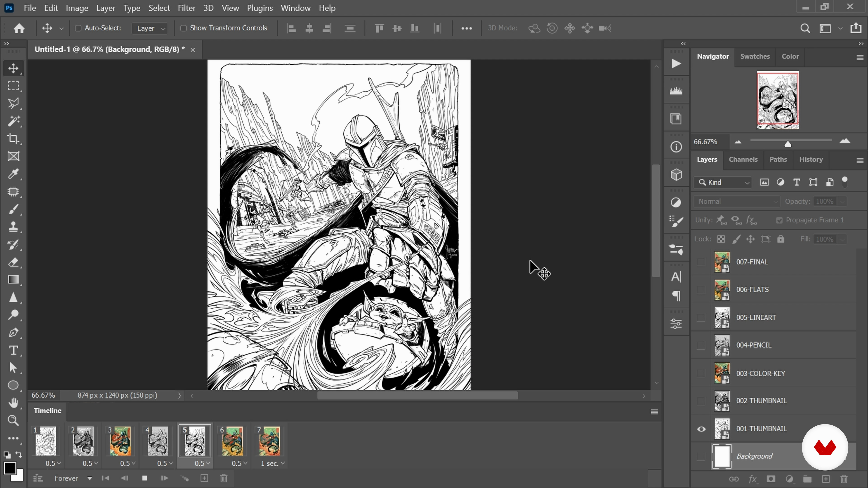Align left edges in options bar
The image size is (868, 488).
(x=291, y=28)
